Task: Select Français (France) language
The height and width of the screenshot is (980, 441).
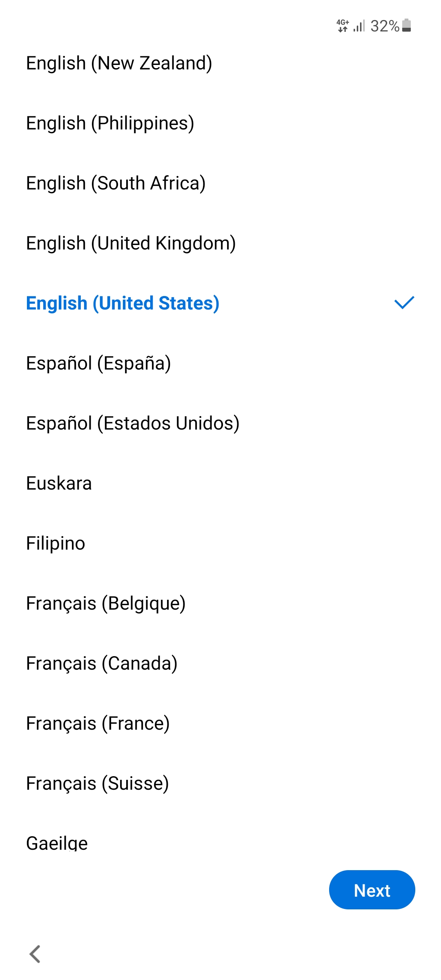Action: point(220,724)
